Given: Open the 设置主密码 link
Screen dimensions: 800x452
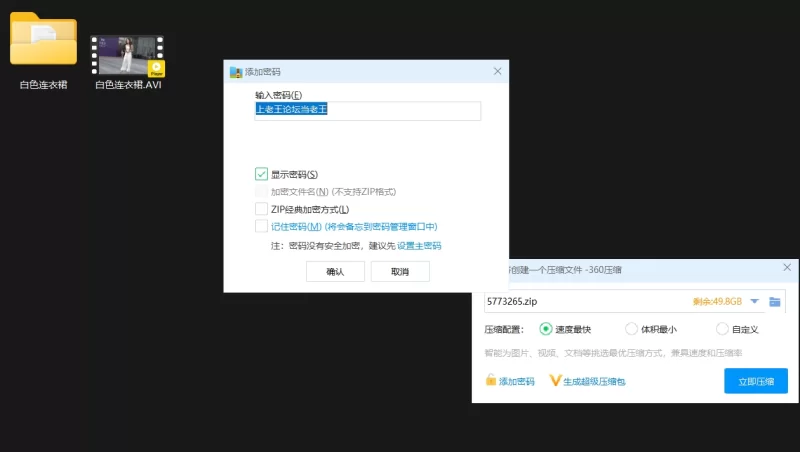Looking at the screenshot, I should point(419,246).
